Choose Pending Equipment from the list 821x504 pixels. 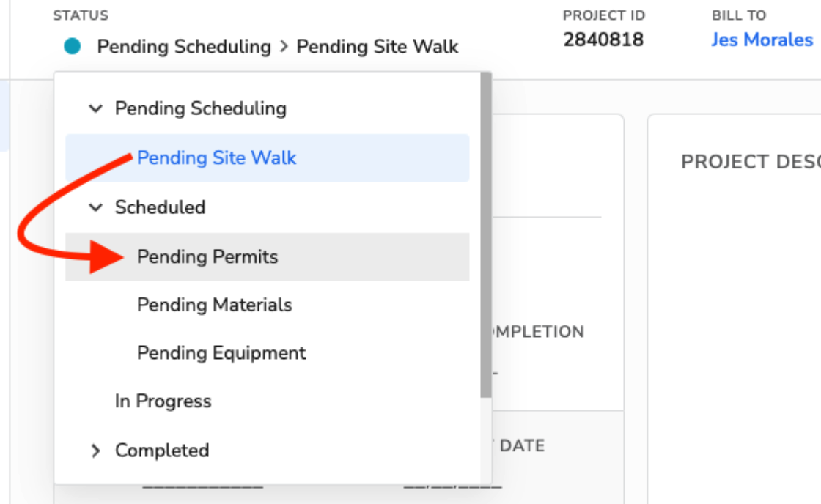coord(267,353)
